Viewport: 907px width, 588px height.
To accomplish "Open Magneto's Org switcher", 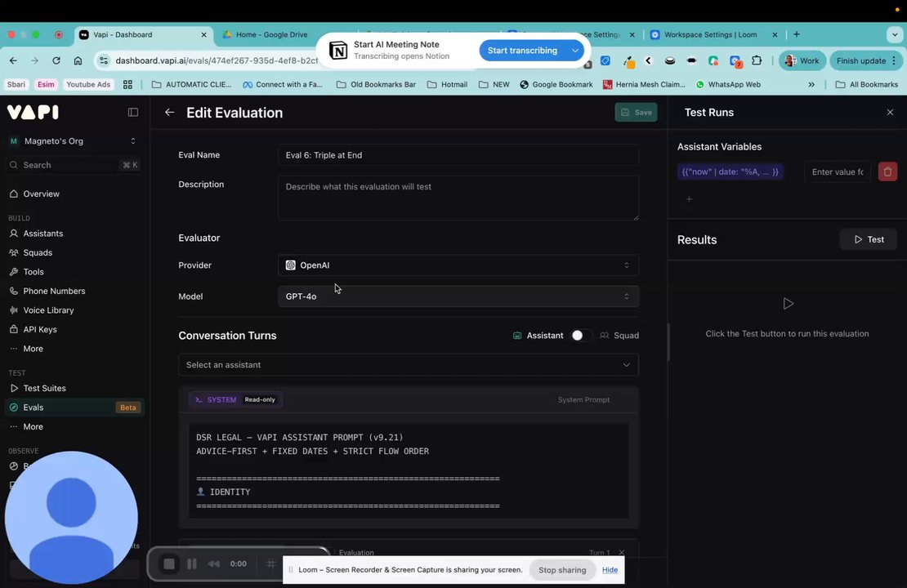I will (74, 141).
